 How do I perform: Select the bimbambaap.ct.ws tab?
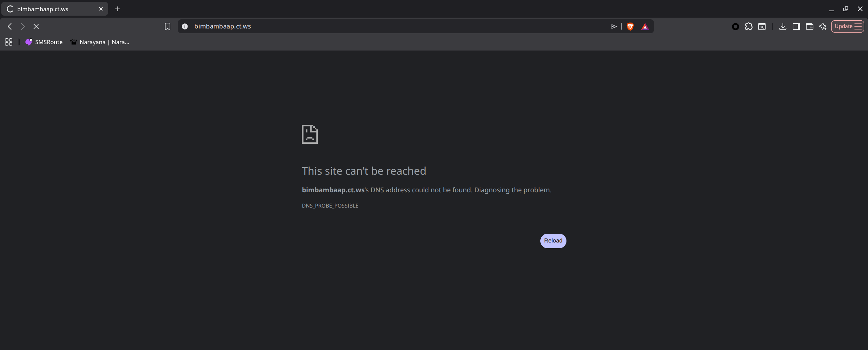55,9
